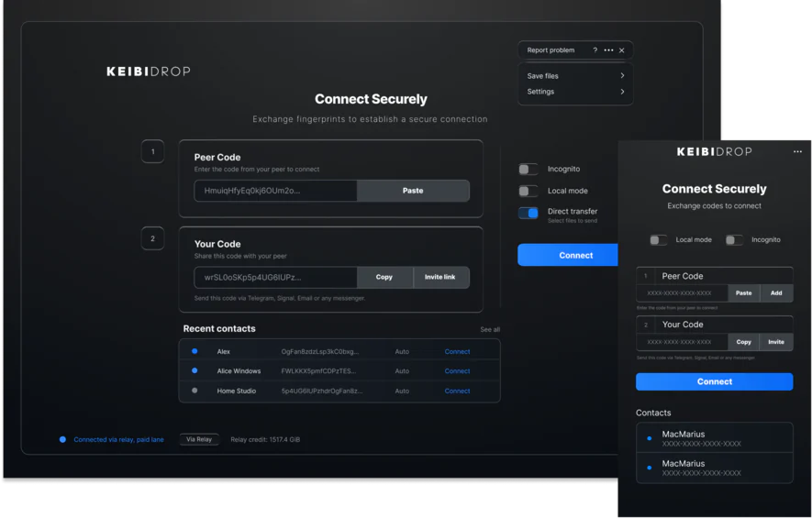Click Copy in the mobile window
Viewport: 812px width, 518px height.
743,342
